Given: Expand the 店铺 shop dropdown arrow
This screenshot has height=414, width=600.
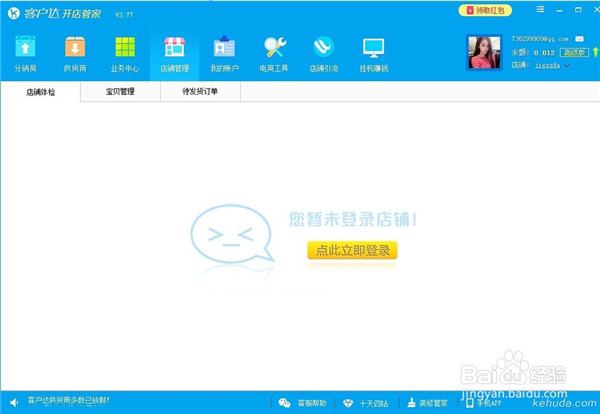Looking at the screenshot, I should coord(567,66).
